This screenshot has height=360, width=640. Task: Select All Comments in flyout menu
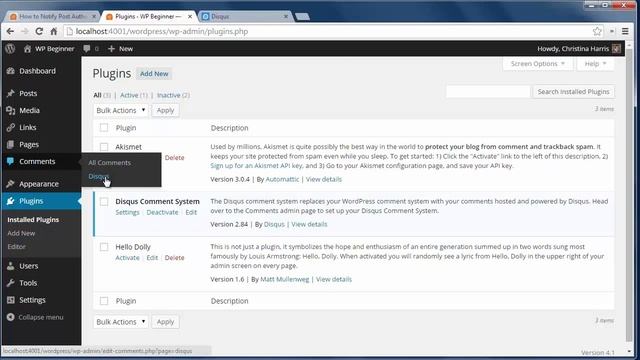tap(109, 162)
